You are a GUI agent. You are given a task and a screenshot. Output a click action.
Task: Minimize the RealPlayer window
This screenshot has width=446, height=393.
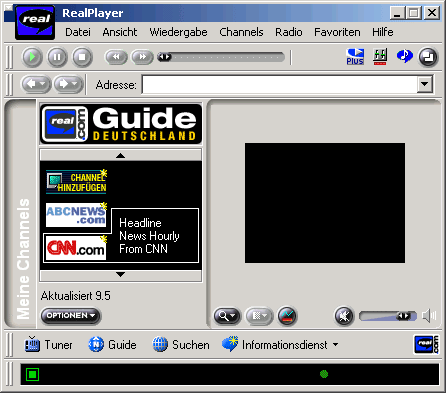[397, 13]
